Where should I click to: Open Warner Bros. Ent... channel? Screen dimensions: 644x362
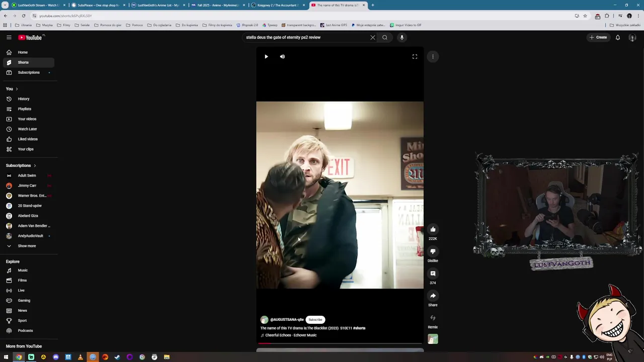(28, 196)
